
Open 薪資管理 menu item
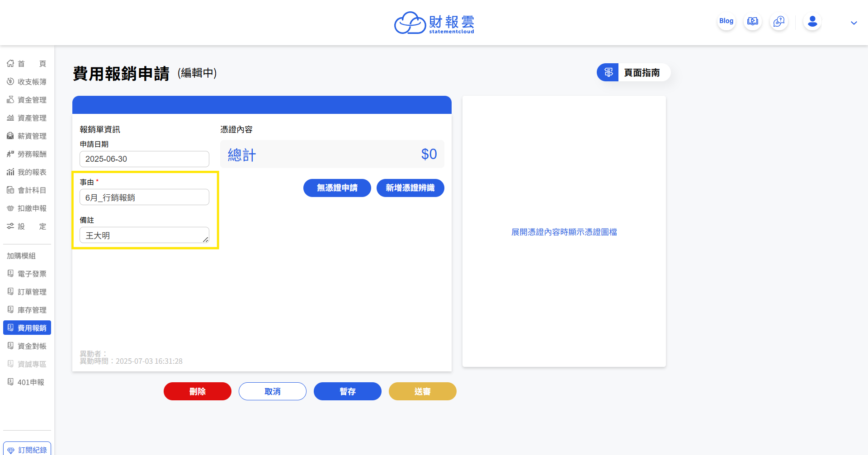click(27, 136)
